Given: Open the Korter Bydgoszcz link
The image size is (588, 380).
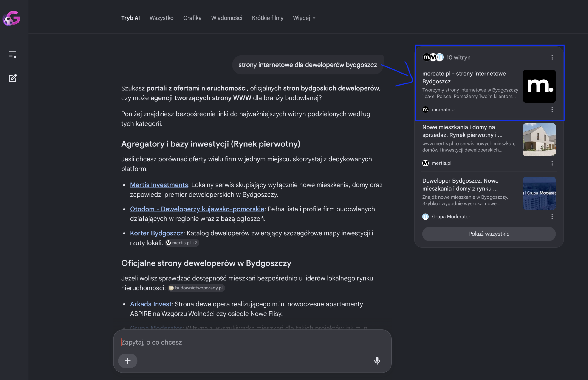Looking at the screenshot, I should (x=157, y=233).
